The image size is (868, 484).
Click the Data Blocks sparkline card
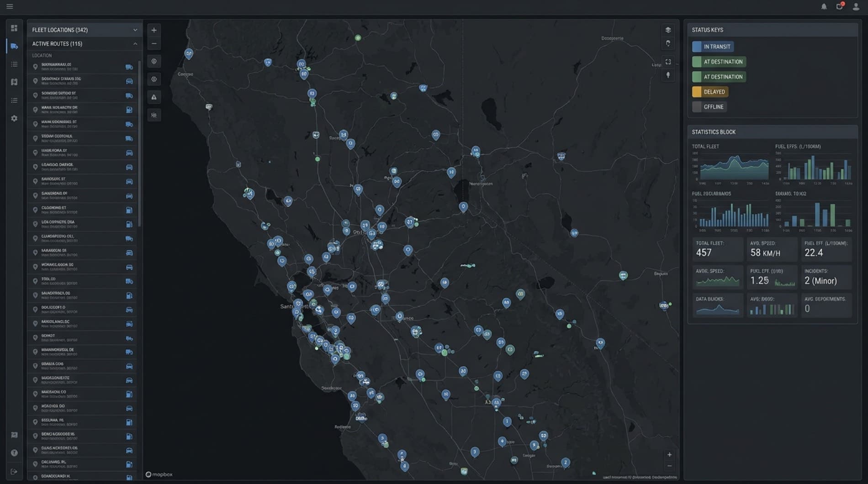pos(718,305)
